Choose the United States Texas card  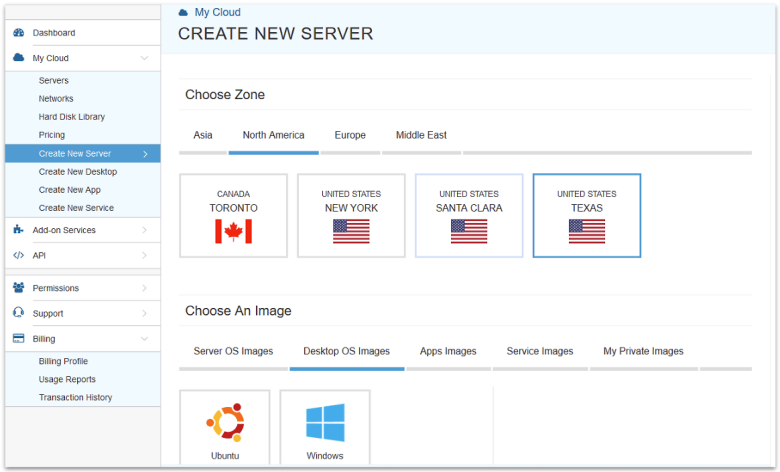click(x=587, y=215)
